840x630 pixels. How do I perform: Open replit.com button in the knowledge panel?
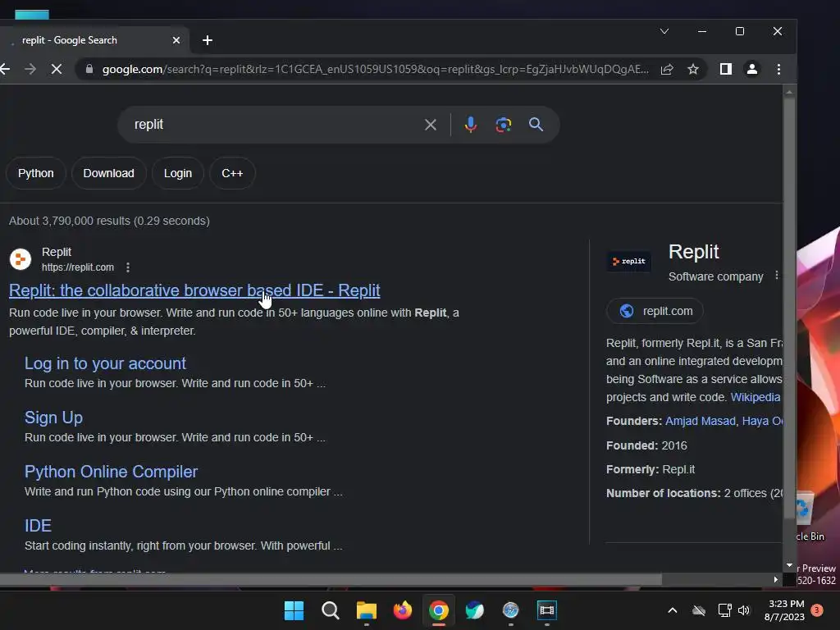655,311
